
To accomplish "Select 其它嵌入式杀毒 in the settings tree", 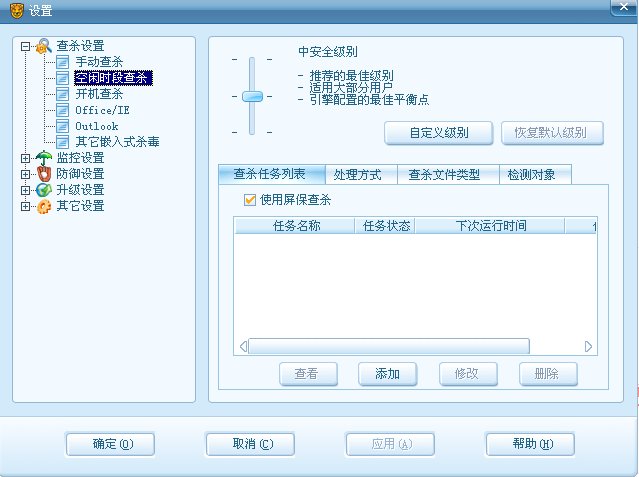I will pos(117,142).
